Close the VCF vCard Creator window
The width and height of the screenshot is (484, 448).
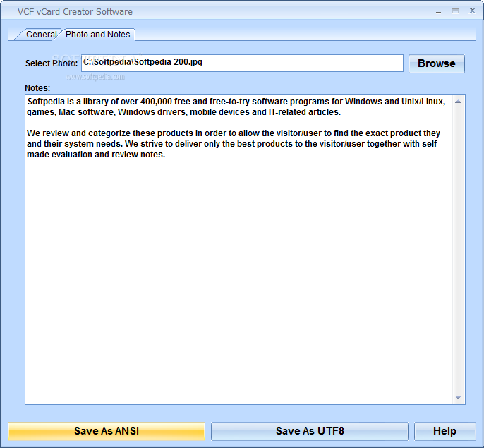pos(472,11)
